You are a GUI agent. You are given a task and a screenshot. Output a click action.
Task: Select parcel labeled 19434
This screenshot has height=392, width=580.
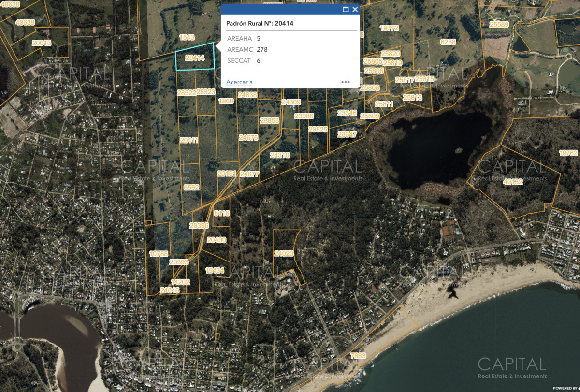pyautogui.click(x=215, y=271)
